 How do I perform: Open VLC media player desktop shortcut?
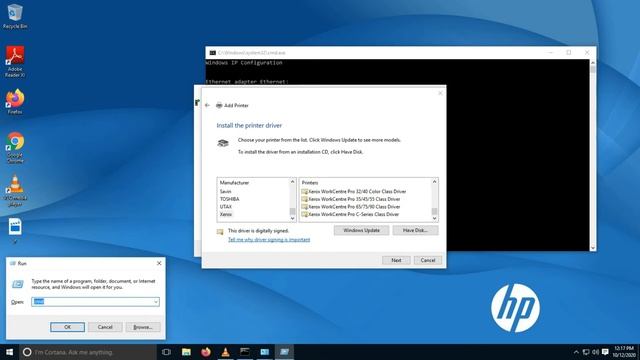click(15, 191)
